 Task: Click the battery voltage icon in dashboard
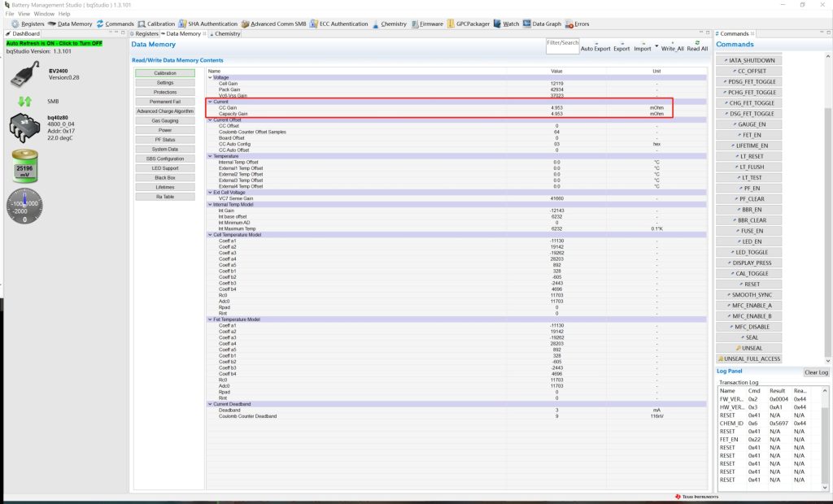tap(24, 167)
